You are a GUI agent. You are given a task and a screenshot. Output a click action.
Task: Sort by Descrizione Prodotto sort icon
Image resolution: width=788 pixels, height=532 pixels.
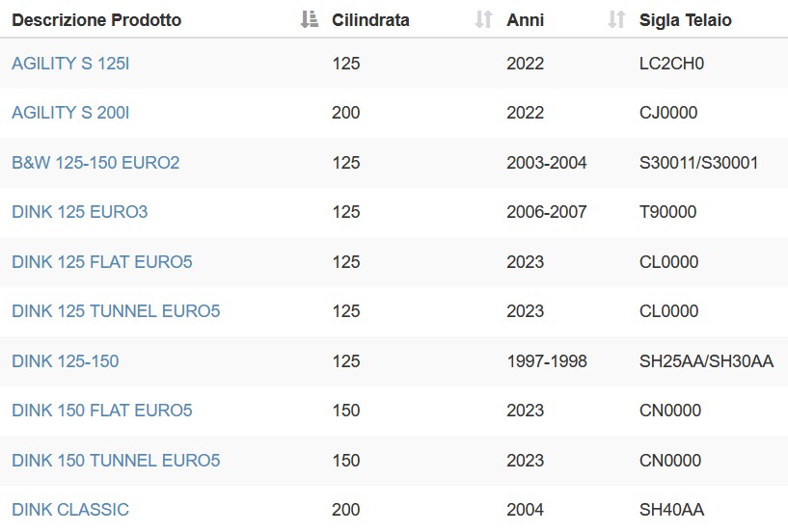(x=309, y=19)
